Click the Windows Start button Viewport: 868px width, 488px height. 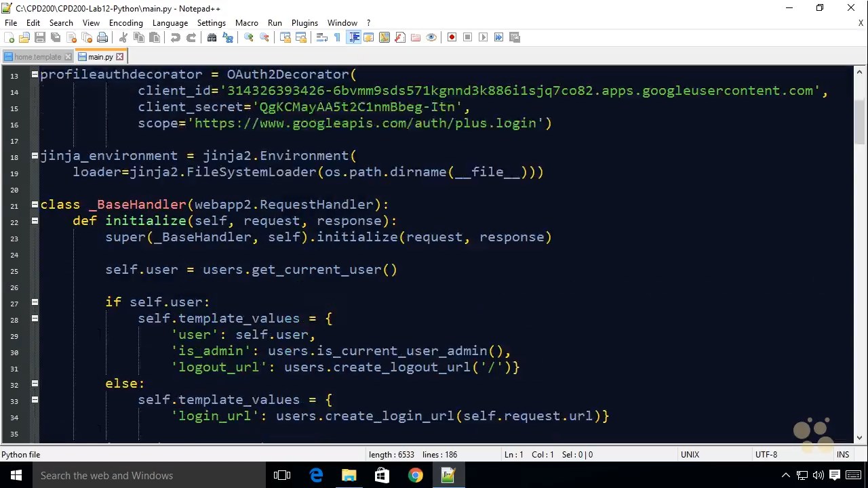(x=16, y=475)
